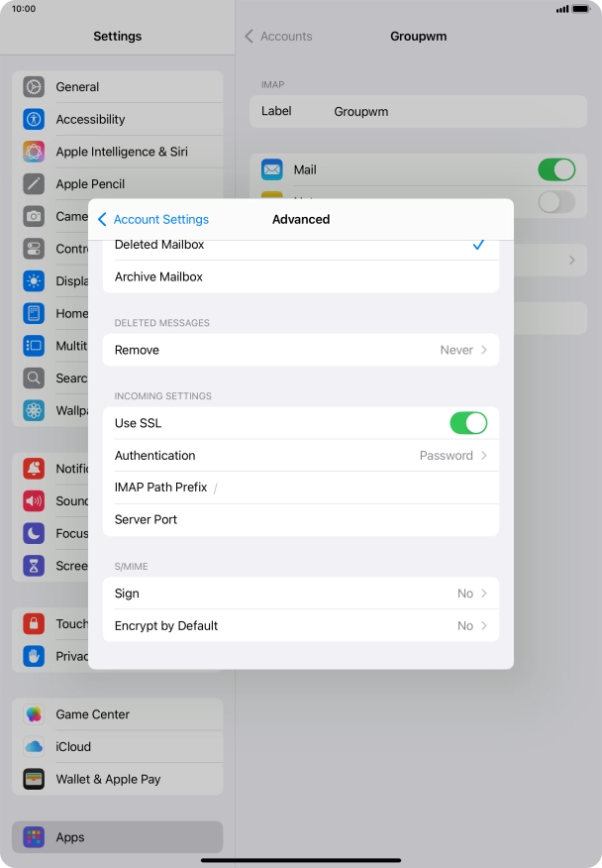
Task: Tap the IMAP Path Prefix field
Action: tap(347, 488)
